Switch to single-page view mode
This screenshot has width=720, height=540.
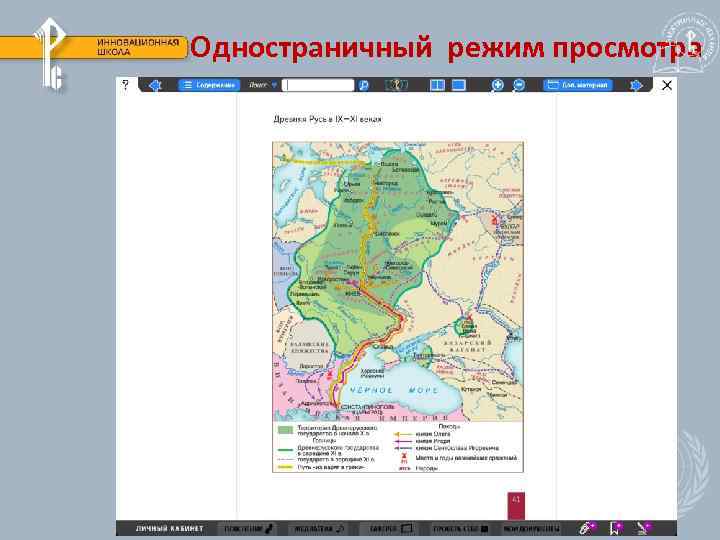point(458,85)
